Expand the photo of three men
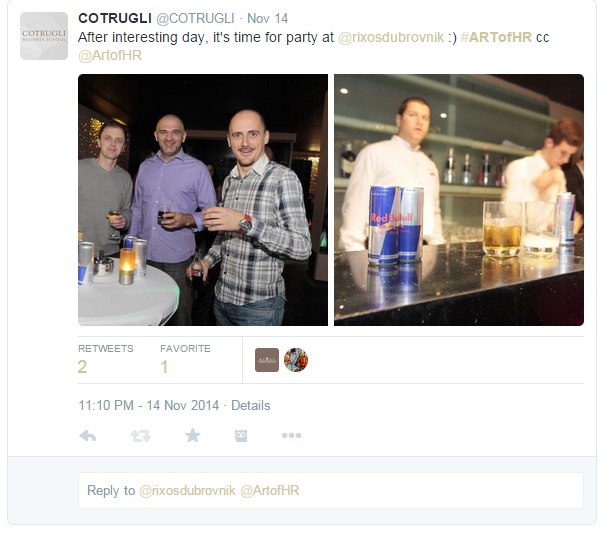The image size is (613, 533). (x=203, y=200)
